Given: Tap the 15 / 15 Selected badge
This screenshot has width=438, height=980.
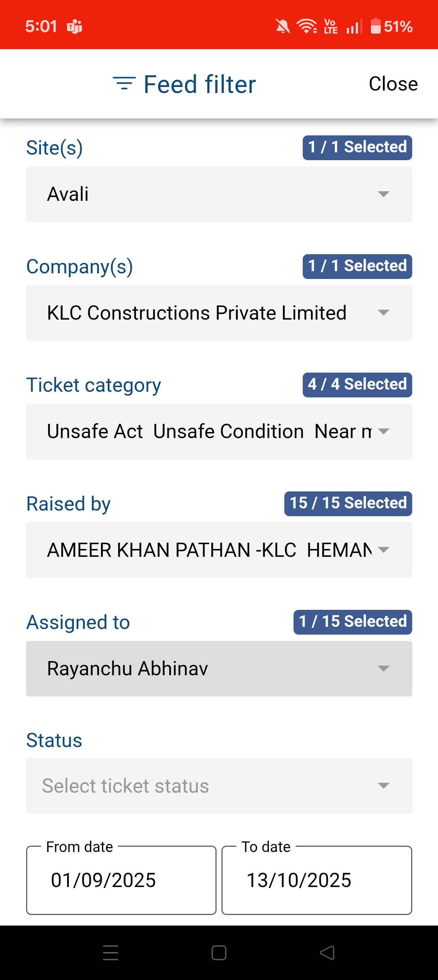Looking at the screenshot, I should click(x=348, y=503).
